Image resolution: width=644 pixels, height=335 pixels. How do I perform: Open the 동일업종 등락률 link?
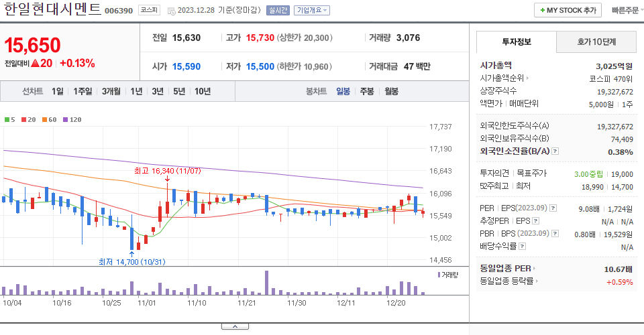click(509, 281)
